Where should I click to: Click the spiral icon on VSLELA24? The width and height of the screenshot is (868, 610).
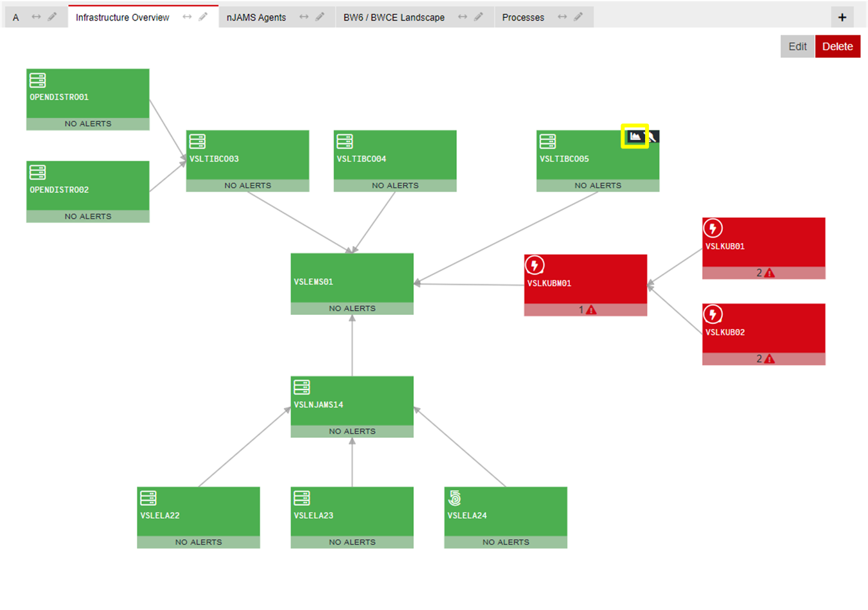tap(455, 498)
